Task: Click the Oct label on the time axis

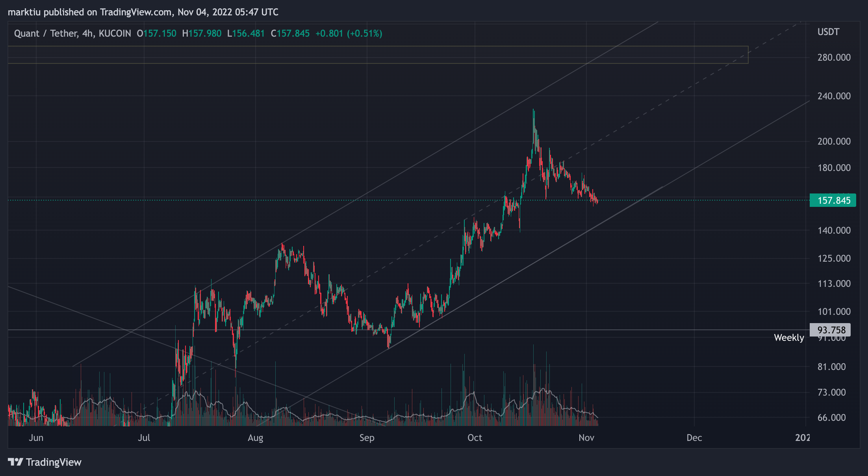Action: tap(475, 438)
